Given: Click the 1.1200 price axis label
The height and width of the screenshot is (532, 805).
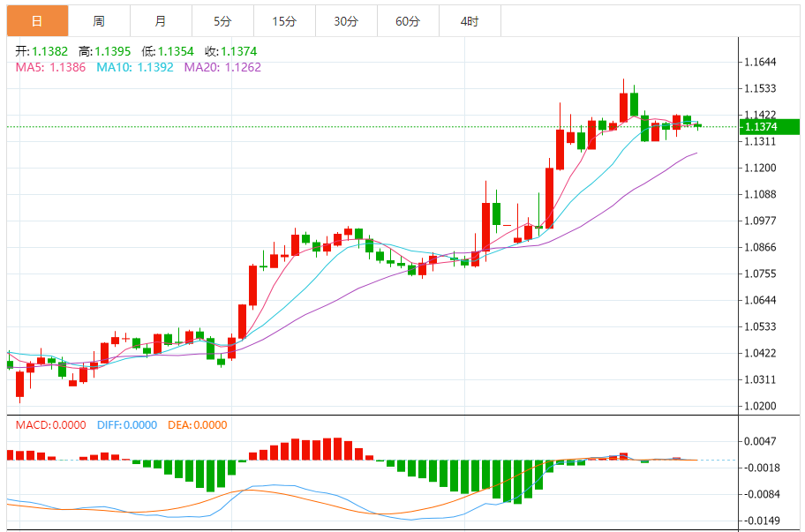Looking at the screenshot, I should (760, 168).
